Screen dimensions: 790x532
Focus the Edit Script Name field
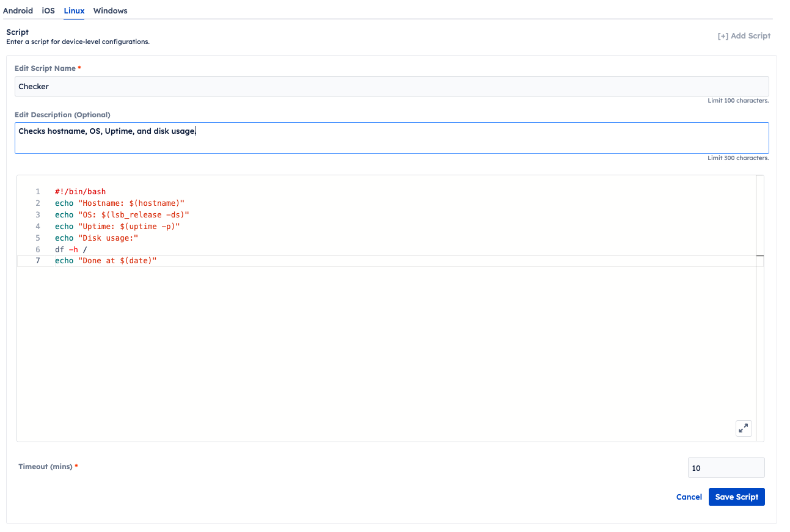coord(392,86)
